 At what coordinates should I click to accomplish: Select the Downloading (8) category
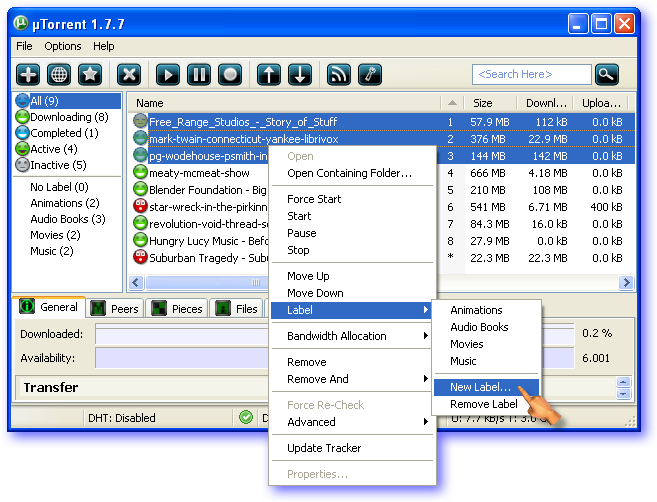[67, 117]
